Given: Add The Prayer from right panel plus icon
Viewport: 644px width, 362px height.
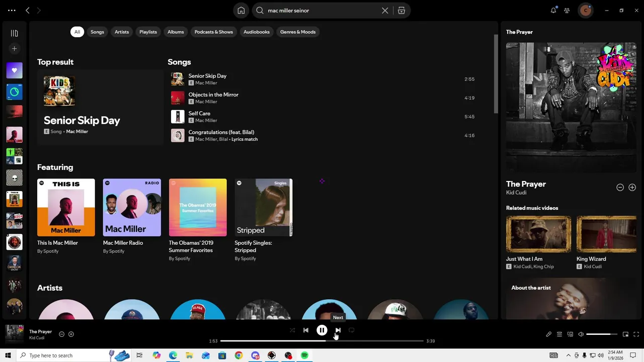Looking at the screenshot, I should pos(632,188).
